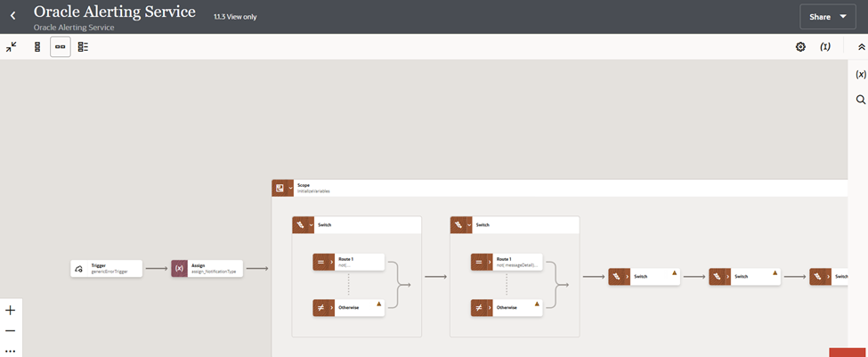Click the Assign node's (x) icon
The image size is (868, 357).
[179, 269]
